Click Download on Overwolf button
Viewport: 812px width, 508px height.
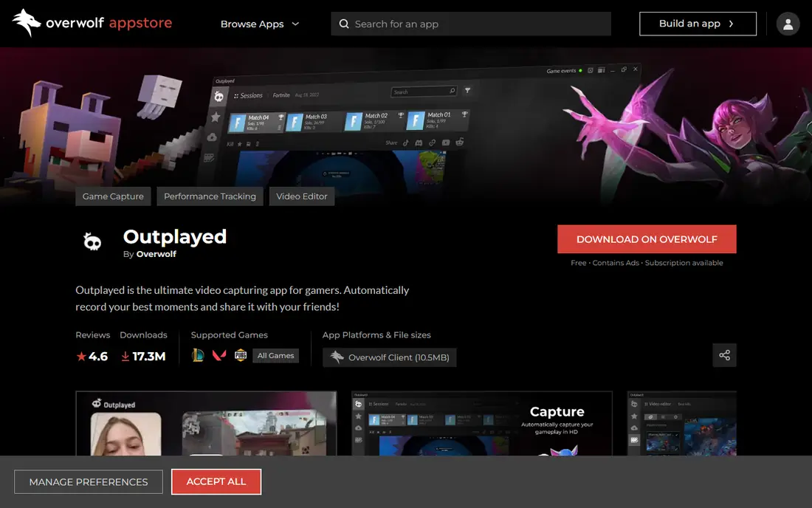pos(647,239)
